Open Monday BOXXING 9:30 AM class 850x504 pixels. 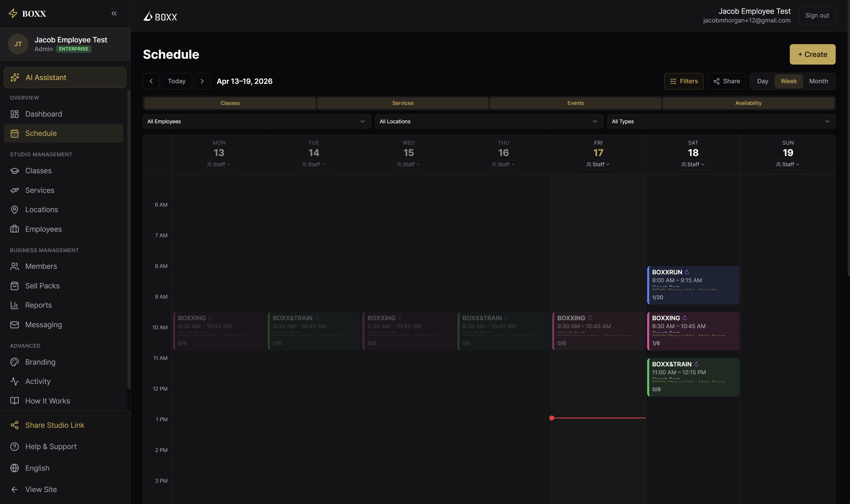219,331
